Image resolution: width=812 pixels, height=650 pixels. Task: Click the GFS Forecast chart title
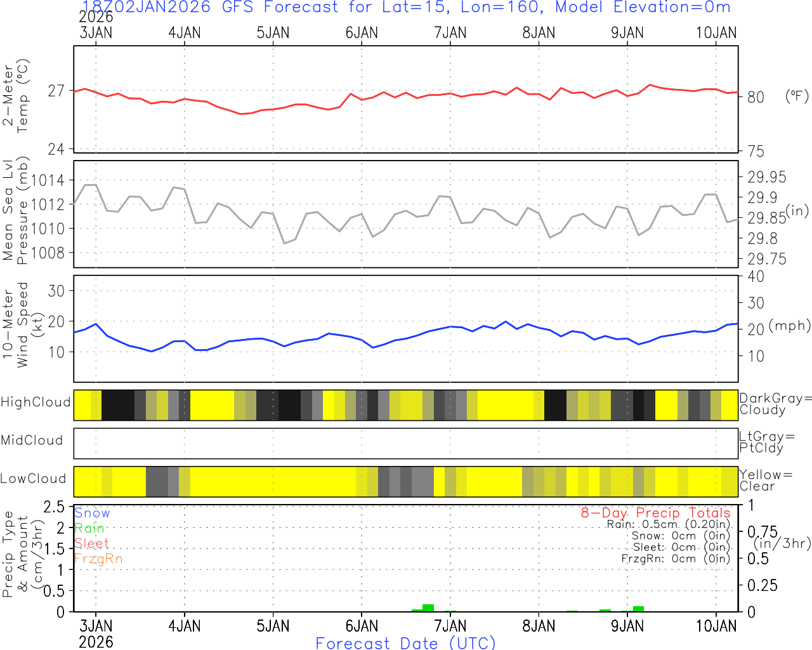click(406, 8)
